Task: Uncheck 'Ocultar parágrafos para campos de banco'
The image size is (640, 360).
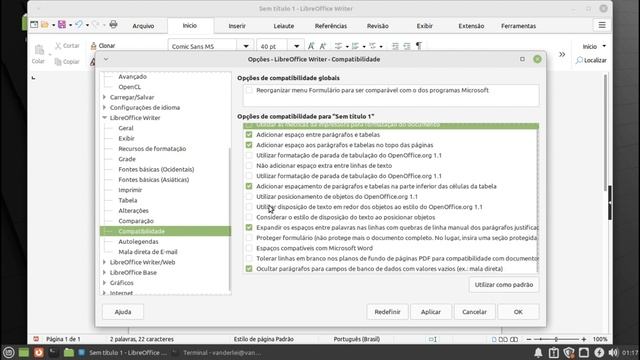Action: tap(249, 269)
